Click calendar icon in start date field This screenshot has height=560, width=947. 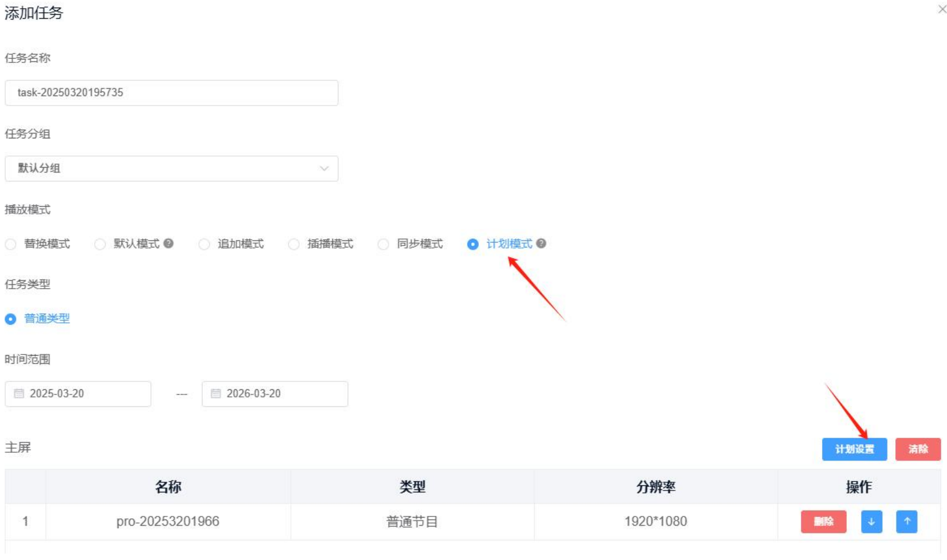click(19, 393)
